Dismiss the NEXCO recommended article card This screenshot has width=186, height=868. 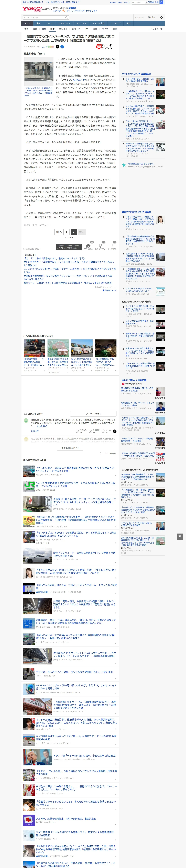click(x=44, y=371)
